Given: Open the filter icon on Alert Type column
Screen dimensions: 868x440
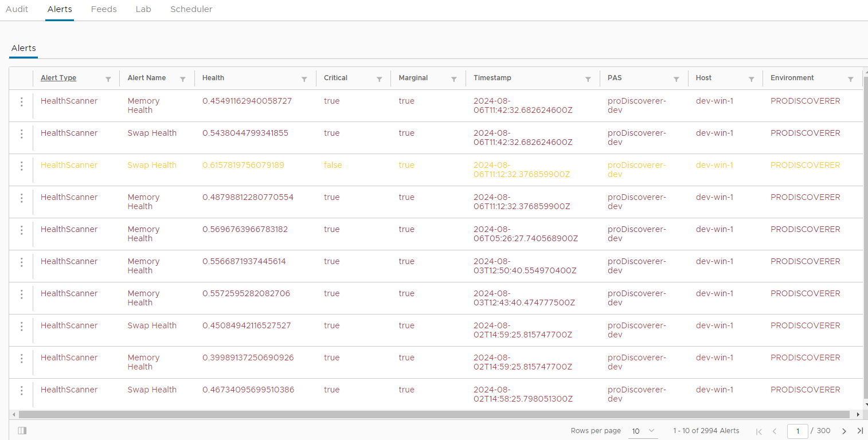Looking at the screenshot, I should tap(108, 78).
